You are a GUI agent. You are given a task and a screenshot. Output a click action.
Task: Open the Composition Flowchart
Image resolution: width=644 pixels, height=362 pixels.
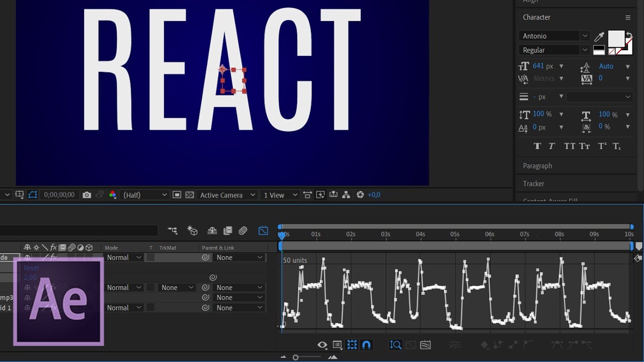point(346,195)
